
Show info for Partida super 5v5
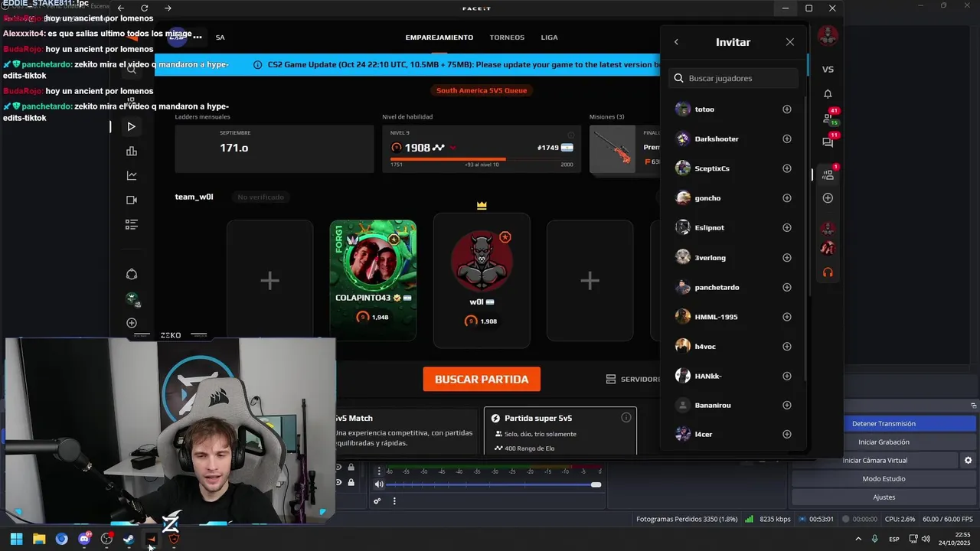(626, 418)
